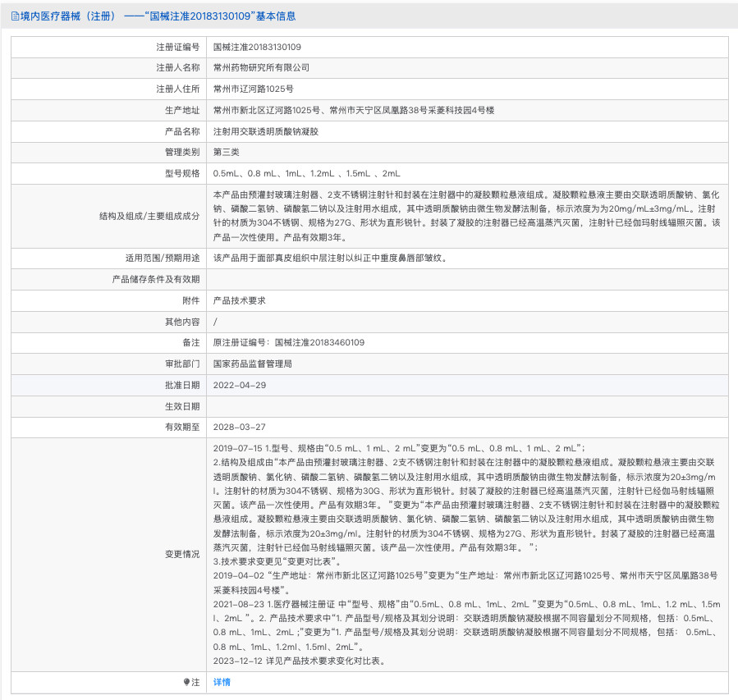This screenshot has width=738, height=700.
Task: Click the marker icon beside the 注 label
Action: click(186, 682)
